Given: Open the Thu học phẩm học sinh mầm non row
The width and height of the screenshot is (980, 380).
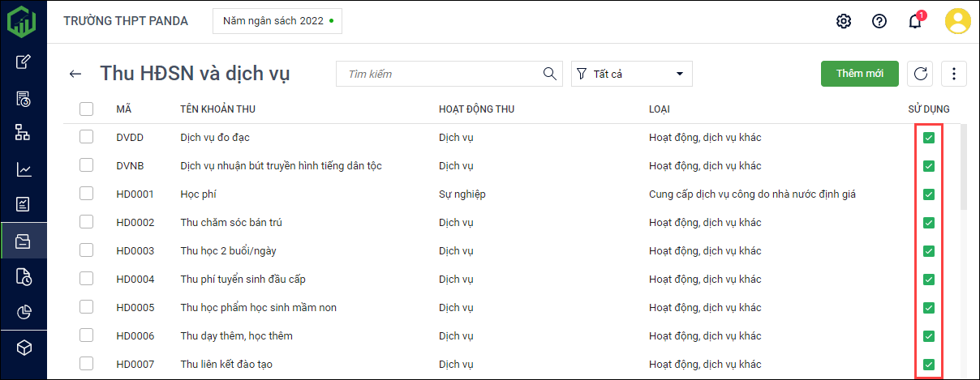Looking at the screenshot, I should coord(258,308).
